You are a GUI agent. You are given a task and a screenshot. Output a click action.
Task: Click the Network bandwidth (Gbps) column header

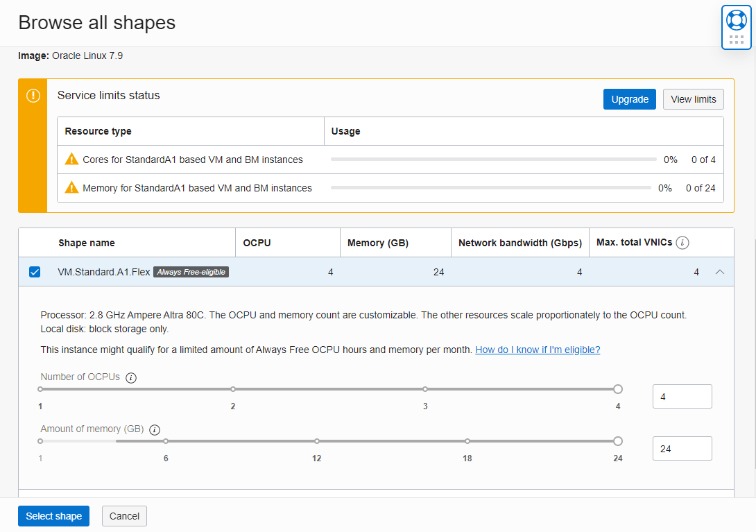coord(519,243)
